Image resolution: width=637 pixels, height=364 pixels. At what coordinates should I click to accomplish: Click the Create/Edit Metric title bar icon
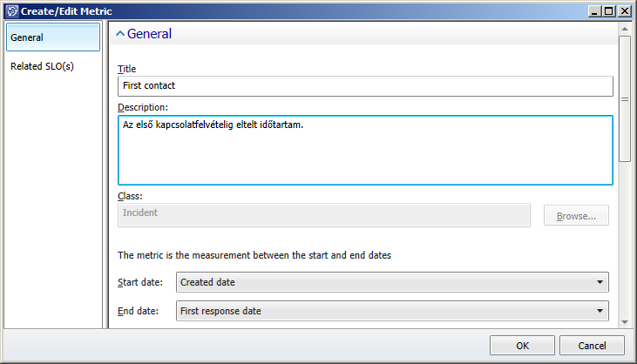tap(12, 11)
